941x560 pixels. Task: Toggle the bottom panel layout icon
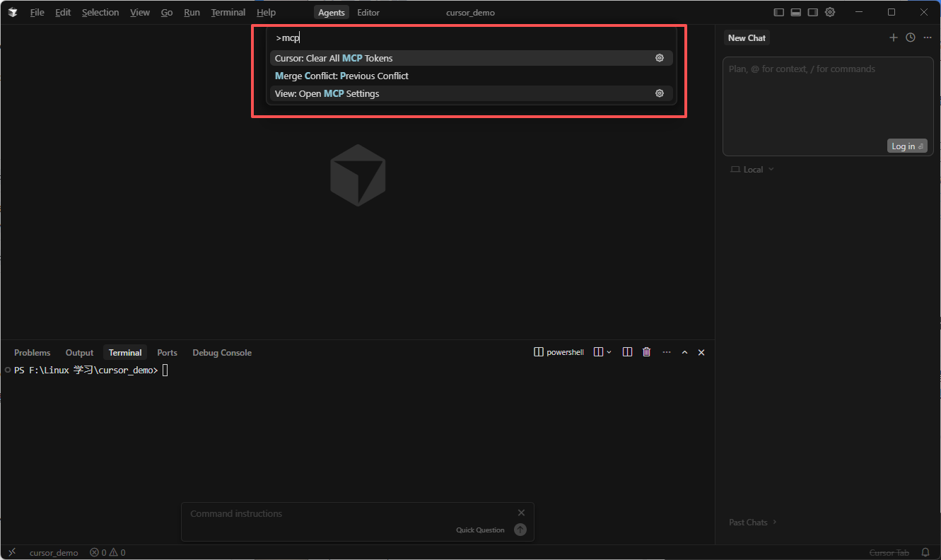click(x=796, y=13)
